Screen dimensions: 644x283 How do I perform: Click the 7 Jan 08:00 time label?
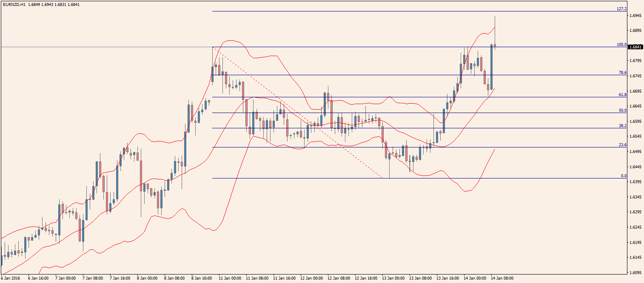point(92,279)
